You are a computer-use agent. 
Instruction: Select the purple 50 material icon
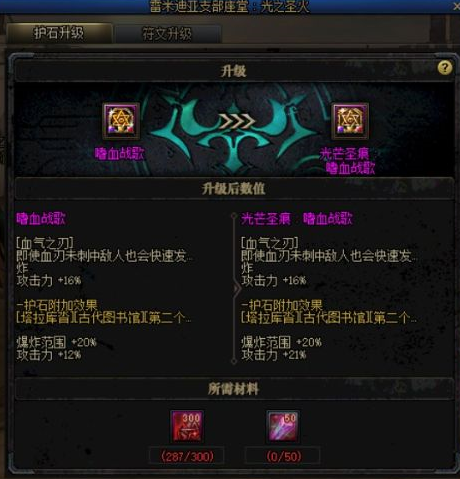coord(283,426)
